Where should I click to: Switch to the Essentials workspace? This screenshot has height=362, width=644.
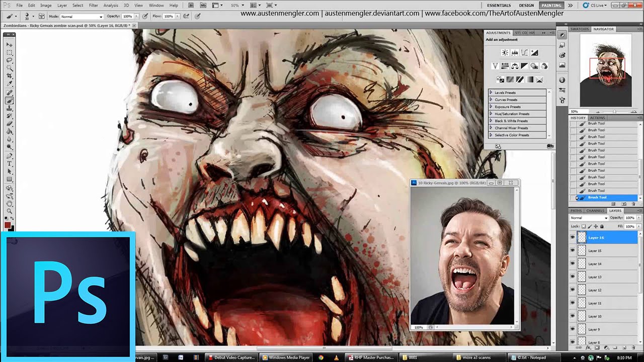click(499, 5)
